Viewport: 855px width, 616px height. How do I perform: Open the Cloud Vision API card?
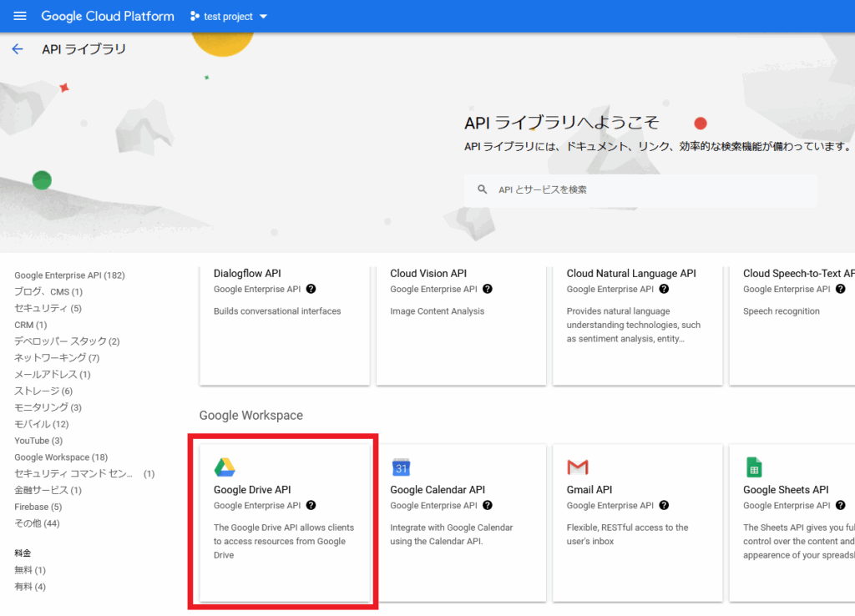click(461, 325)
